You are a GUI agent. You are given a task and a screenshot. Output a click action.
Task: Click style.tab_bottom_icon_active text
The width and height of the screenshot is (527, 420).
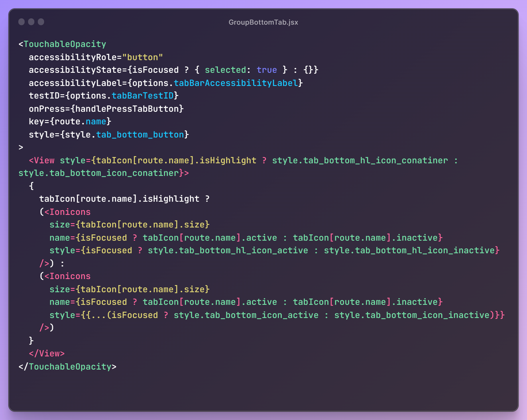pyautogui.click(x=246, y=315)
